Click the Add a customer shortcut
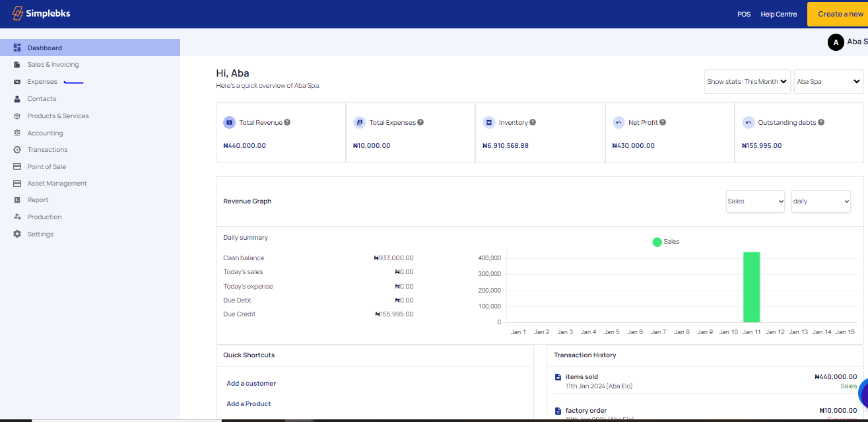The width and height of the screenshot is (868, 422). click(251, 384)
